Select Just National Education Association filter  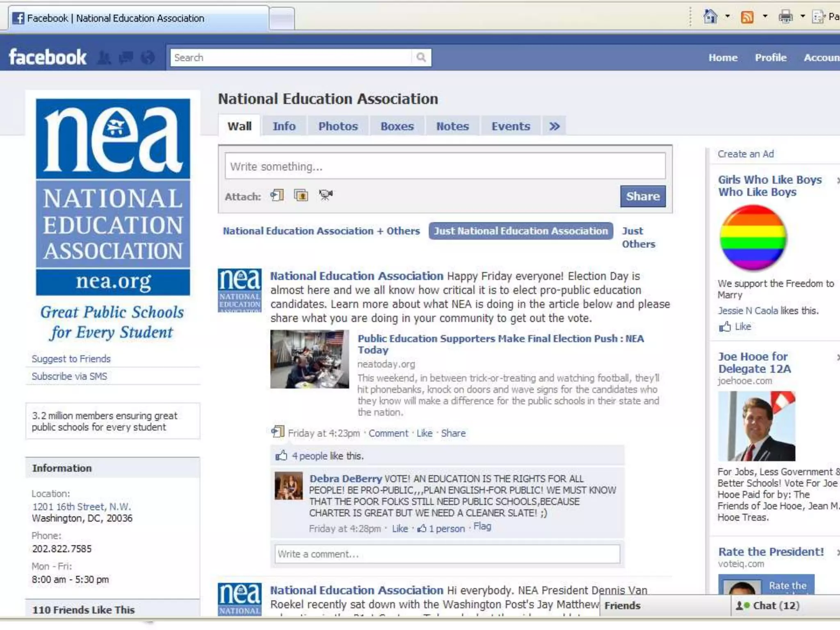point(521,231)
